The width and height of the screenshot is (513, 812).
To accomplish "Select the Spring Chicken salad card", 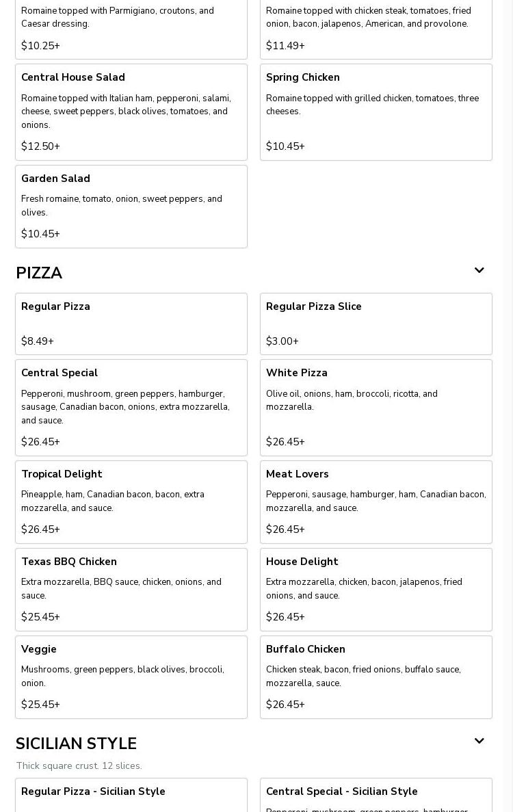I will (x=376, y=112).
